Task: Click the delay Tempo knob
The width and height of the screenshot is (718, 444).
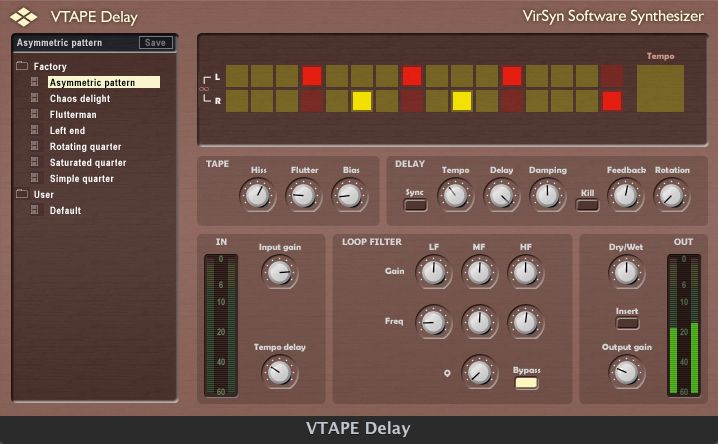Action: [x=455, y=195]
